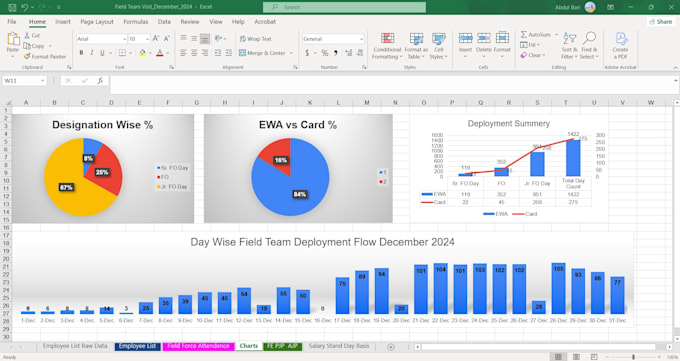This screenshot has width=680, height=361.
Task: Click the Paste icon
Action: [13, 39]
